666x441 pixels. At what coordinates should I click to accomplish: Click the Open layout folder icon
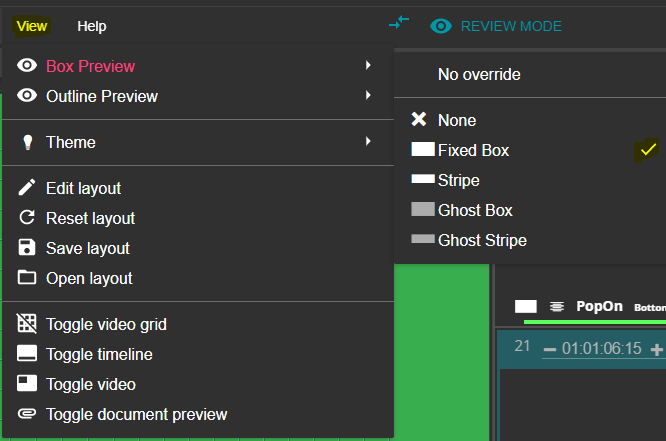[x=27, y=278]
